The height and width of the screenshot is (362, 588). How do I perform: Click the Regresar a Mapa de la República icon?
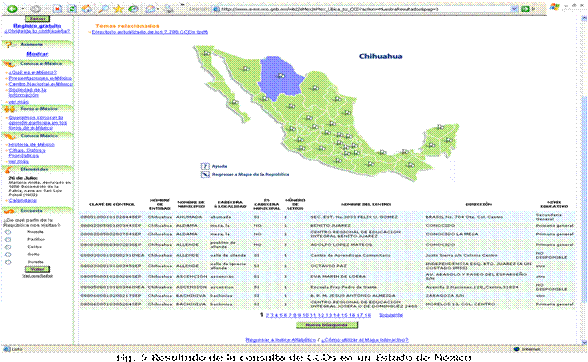point(205,174)
